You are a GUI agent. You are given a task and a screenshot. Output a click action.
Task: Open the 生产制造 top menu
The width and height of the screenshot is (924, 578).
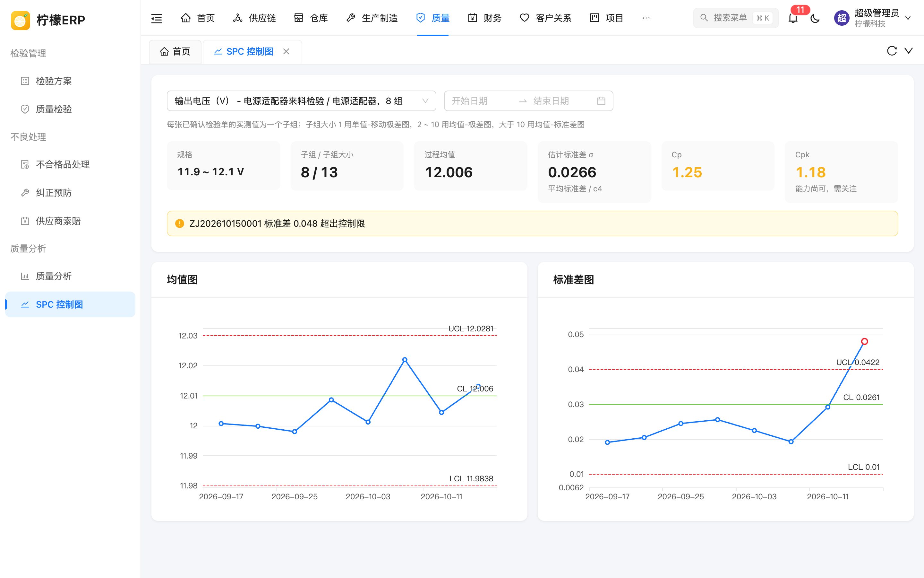[x=372, y=18]
